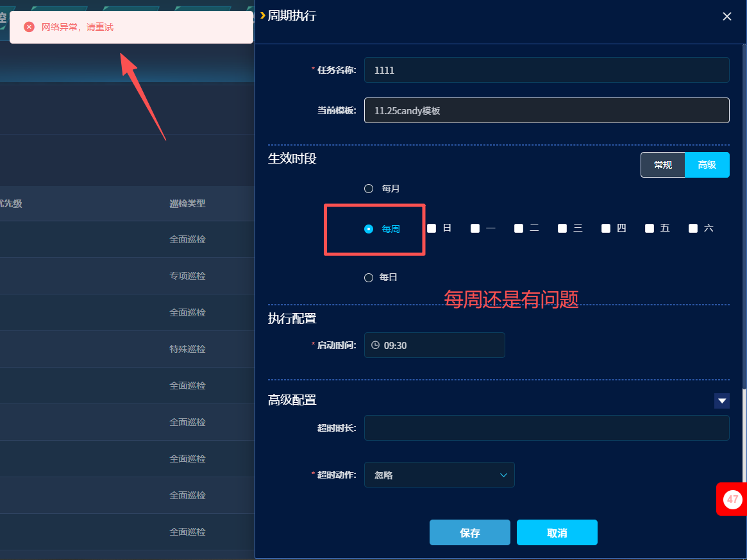Click the 取消 button
This screenshot has height=560, width=747.
point(557,532)
